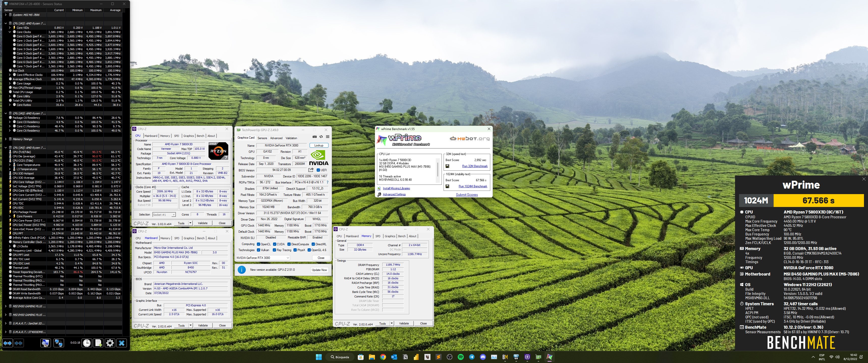Image resolution: width=868 pixels, height=363 pixels.
Task: Click Búsqueda taskbar search box
Action: click(x=340, y=357)
